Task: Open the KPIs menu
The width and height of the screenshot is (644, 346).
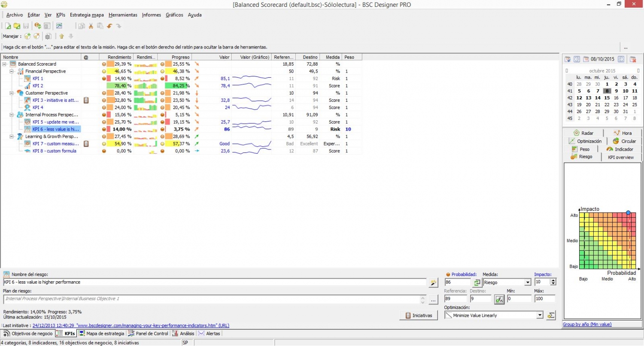Action: pos(61,15)
